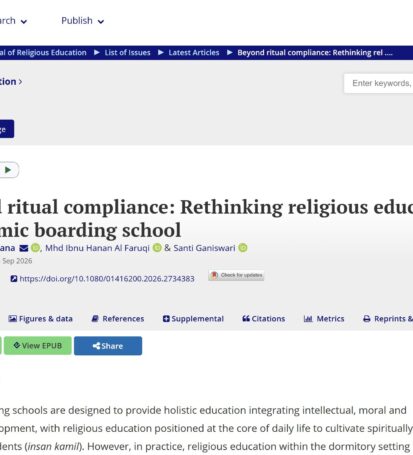This screenshot has width=413, height=455.
Task: Click the DOI link icon
Action: (x=14, y=279)
